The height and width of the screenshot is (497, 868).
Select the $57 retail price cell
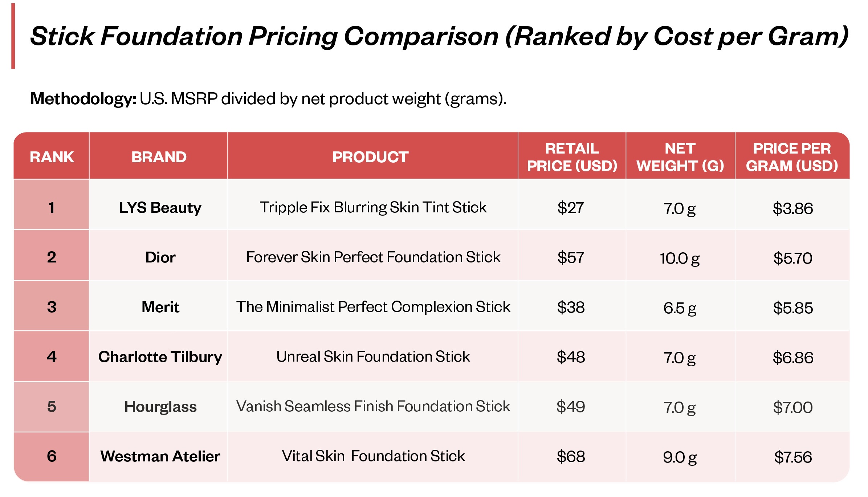click(571, 258)
